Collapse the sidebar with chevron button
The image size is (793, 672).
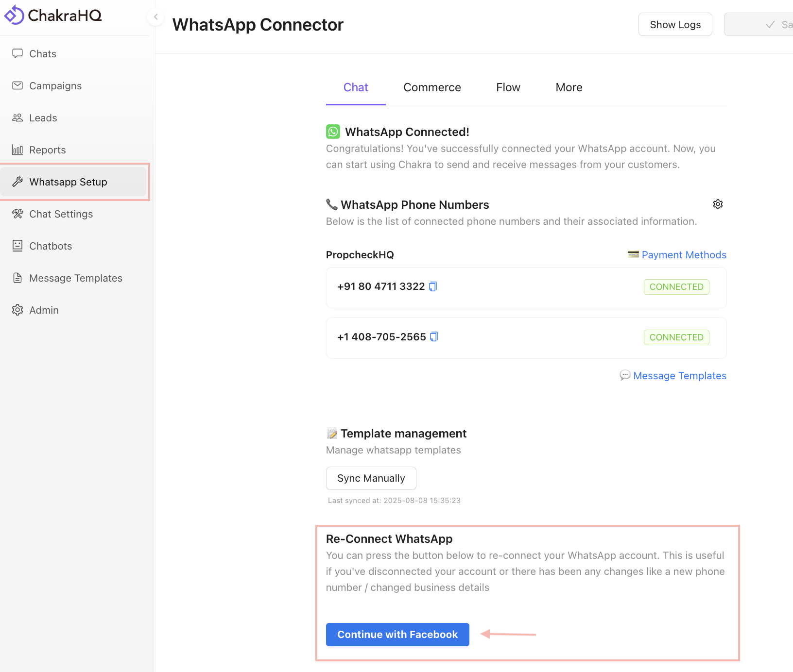pyautogui.click(x=155, y=17)
